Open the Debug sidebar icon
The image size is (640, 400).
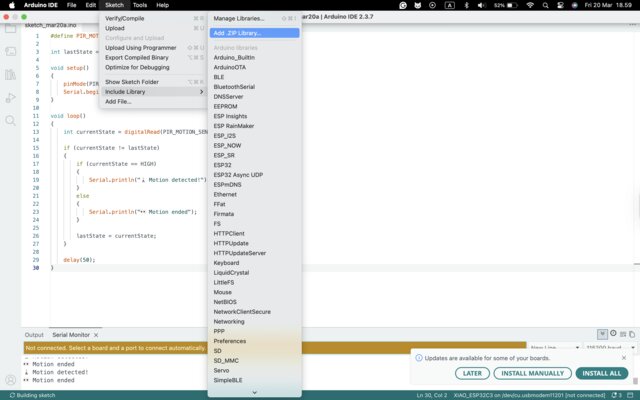[11, 98]
